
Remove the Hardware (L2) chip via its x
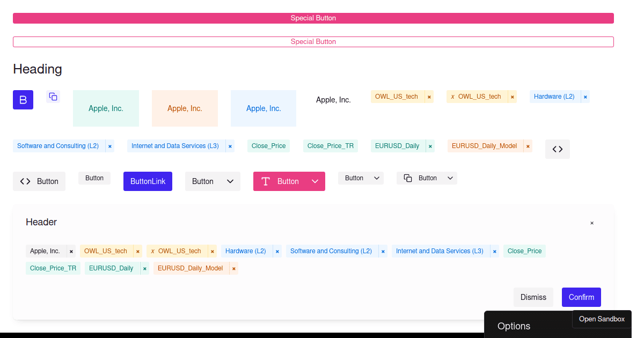[x=586, y=96]
